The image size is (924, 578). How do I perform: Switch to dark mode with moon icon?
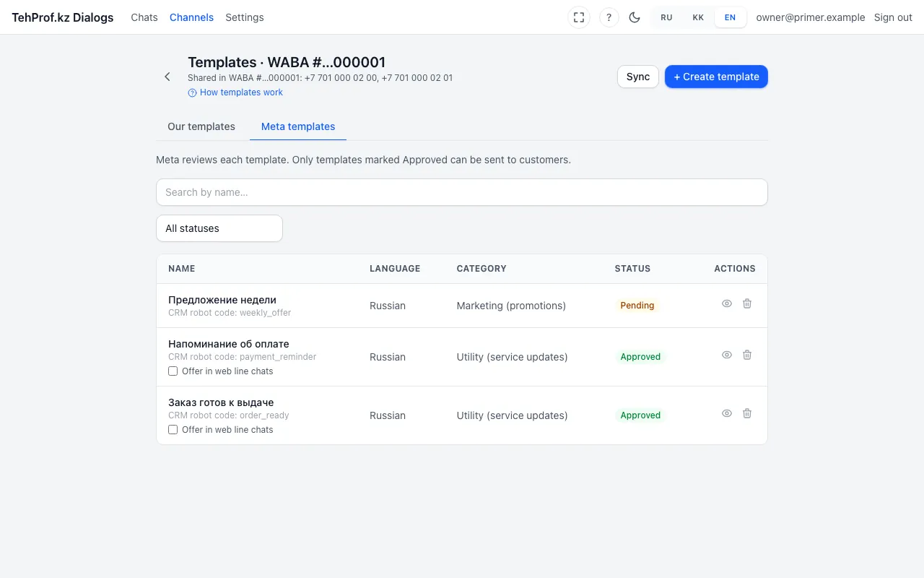click(x=635, y=17)
